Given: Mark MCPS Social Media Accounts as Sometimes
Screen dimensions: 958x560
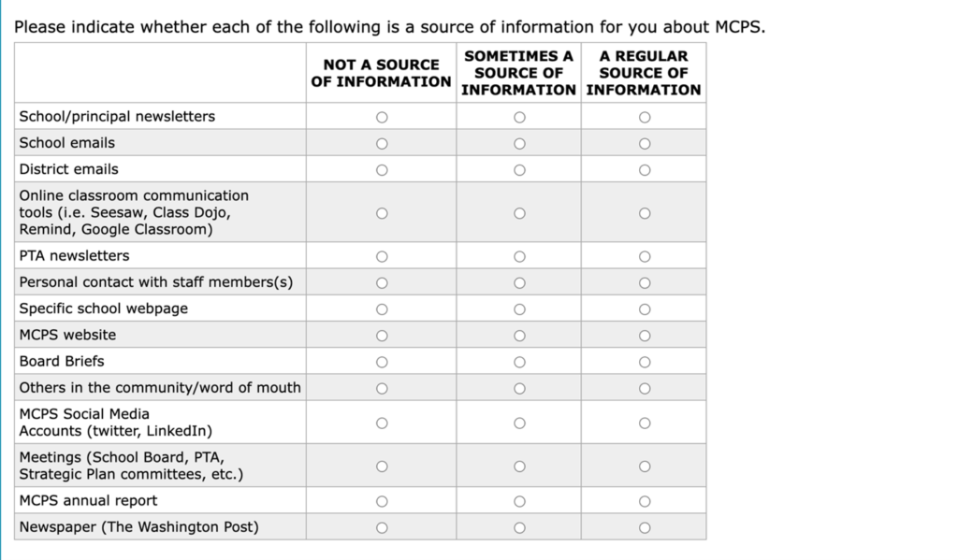Looking at the screenshot, I should tap(519, 423).
